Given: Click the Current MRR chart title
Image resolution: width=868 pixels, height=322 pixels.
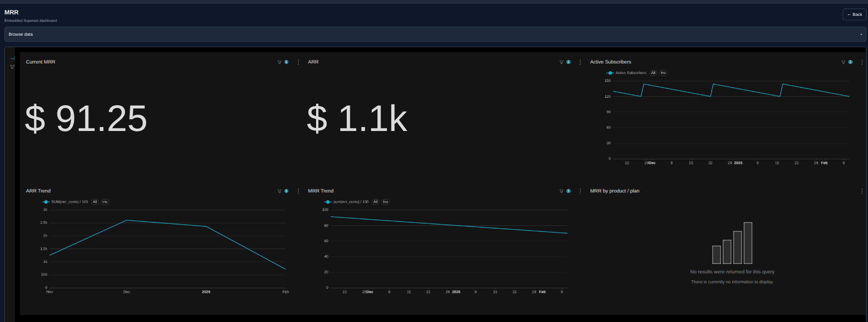Looking at the screenshot, I should click(x=41, y=62).
